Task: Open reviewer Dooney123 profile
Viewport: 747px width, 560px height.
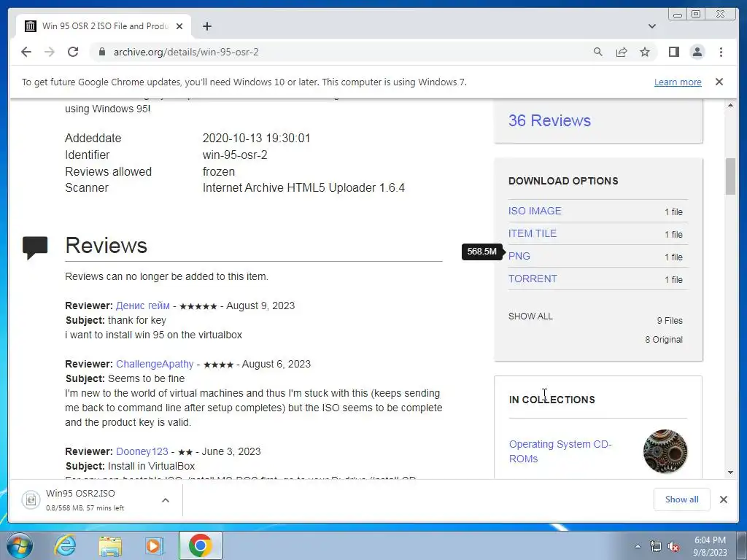Action: click(x=142, y=451)
